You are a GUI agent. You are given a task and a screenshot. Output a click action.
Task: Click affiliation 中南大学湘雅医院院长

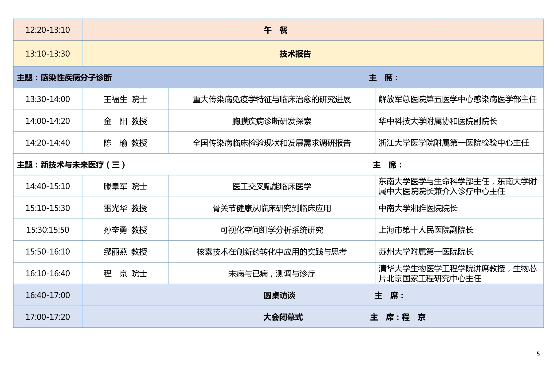coord(418,208)
